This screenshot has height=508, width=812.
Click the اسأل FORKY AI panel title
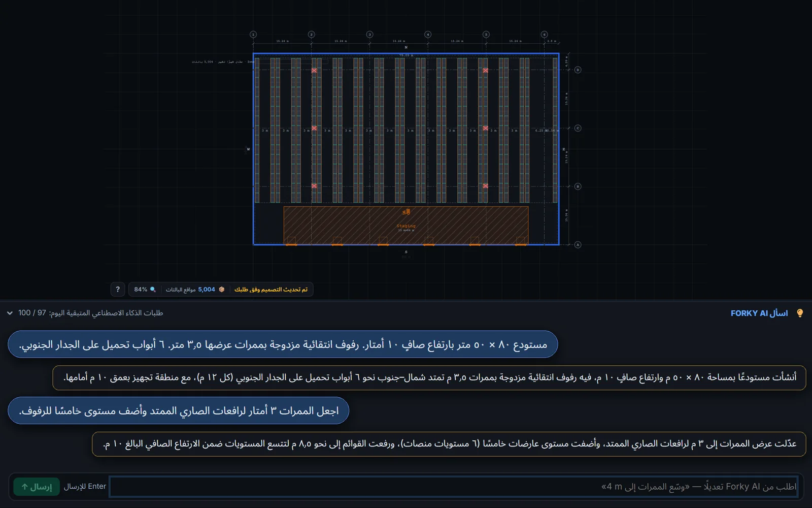[759, 313]
